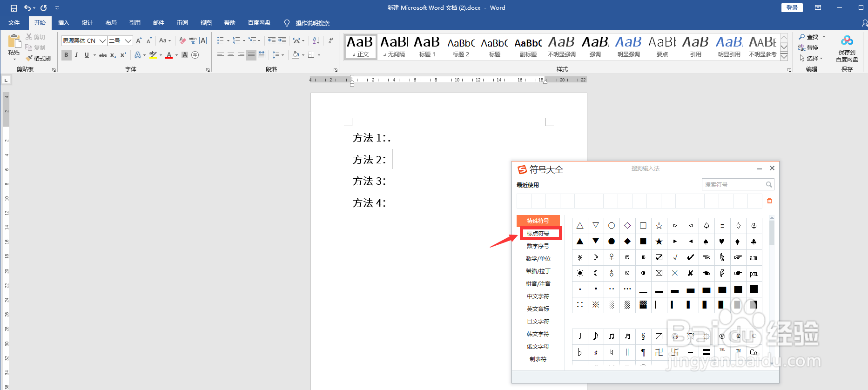Toggle Bold formatting
Screen dimensions: 868x390
point(66,55)
